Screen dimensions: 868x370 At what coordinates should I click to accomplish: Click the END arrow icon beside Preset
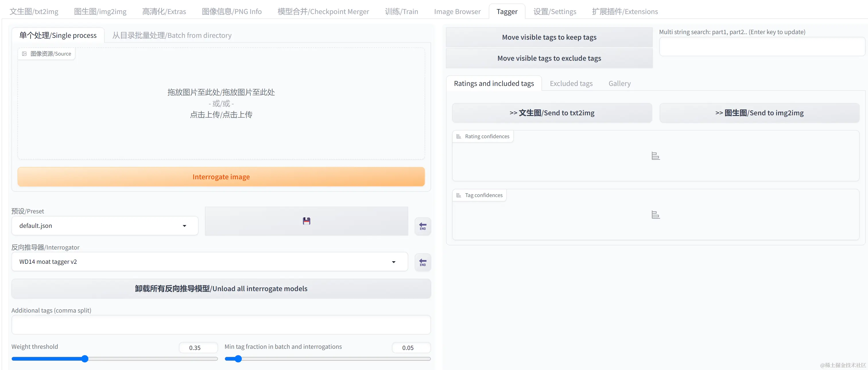[423, 226]
